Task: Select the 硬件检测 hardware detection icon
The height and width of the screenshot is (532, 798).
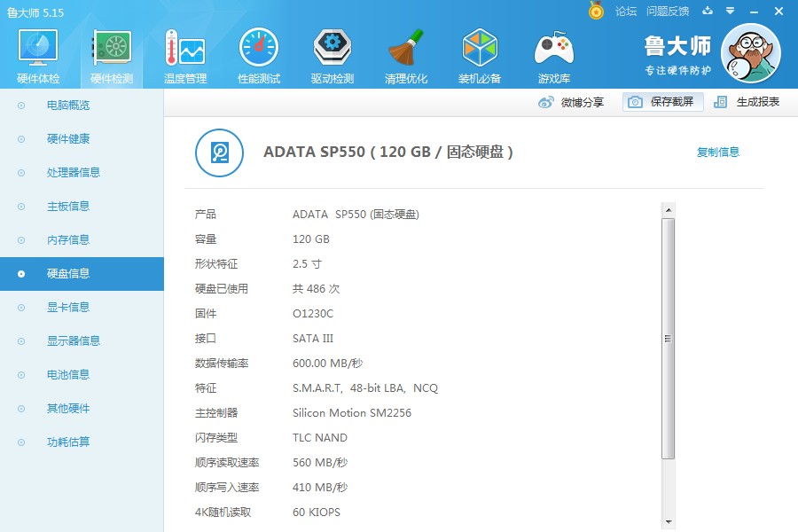Action: tap(112, 56)
